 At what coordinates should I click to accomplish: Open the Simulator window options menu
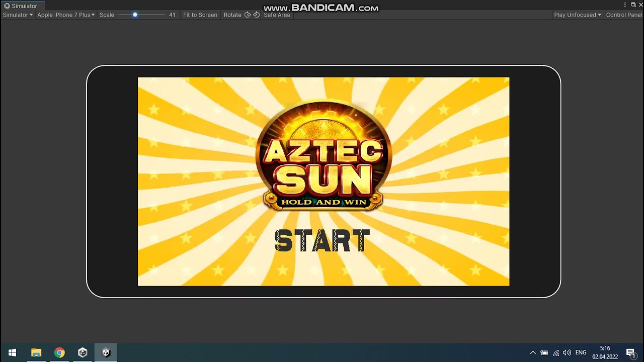tap(625, 5)
